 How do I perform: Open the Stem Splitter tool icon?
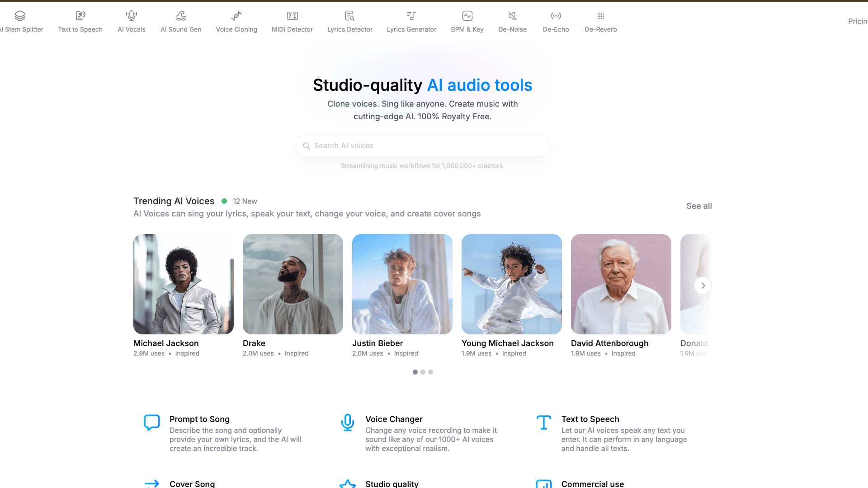(20, 16)
